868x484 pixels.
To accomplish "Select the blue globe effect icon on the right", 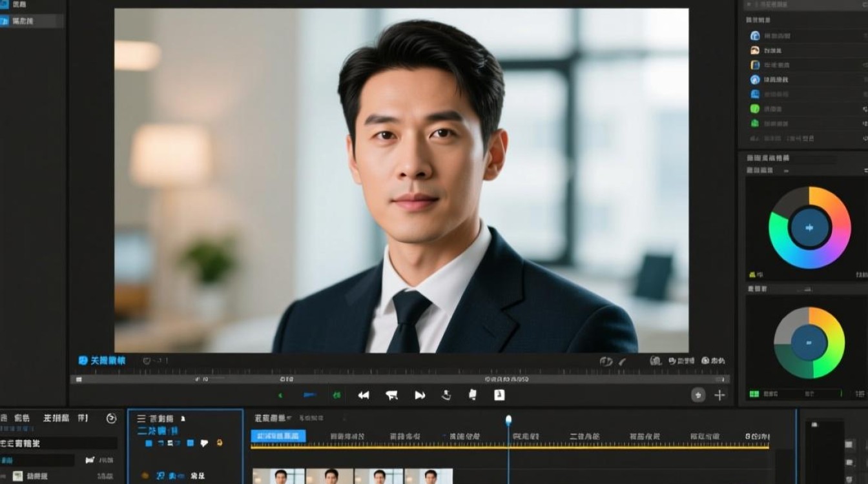I will [x=754, y=35].
